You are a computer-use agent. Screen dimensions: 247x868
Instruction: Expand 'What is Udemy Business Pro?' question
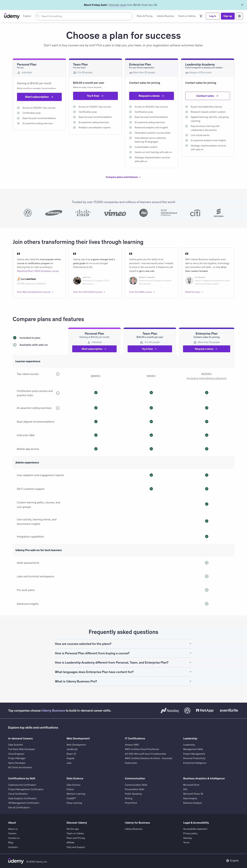point(123,681)
